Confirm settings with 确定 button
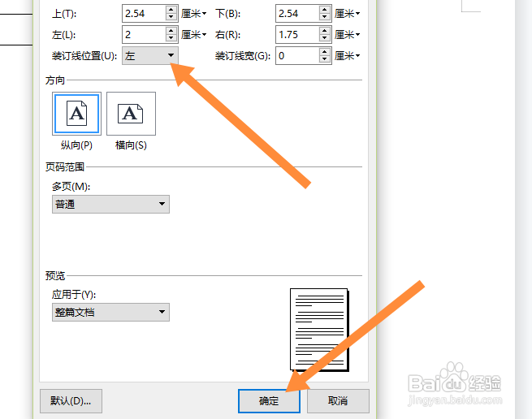The width and height of the screenshot is (532, 419). [x=269, y=401]
